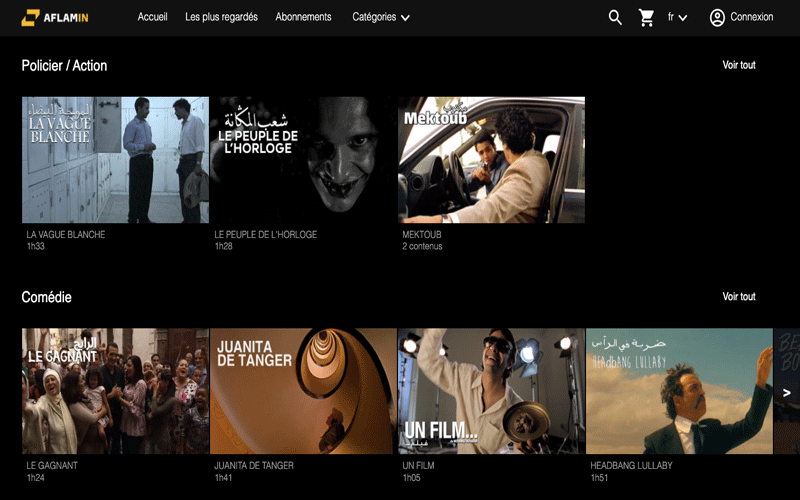This screenshot has width=800, height=500.
Task: Select Le Peuple de l'Horloge poster
Action: 303,160
